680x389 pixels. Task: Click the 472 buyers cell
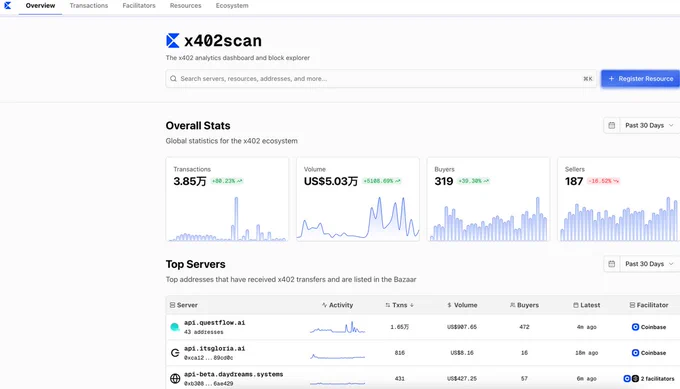point(524,327)
